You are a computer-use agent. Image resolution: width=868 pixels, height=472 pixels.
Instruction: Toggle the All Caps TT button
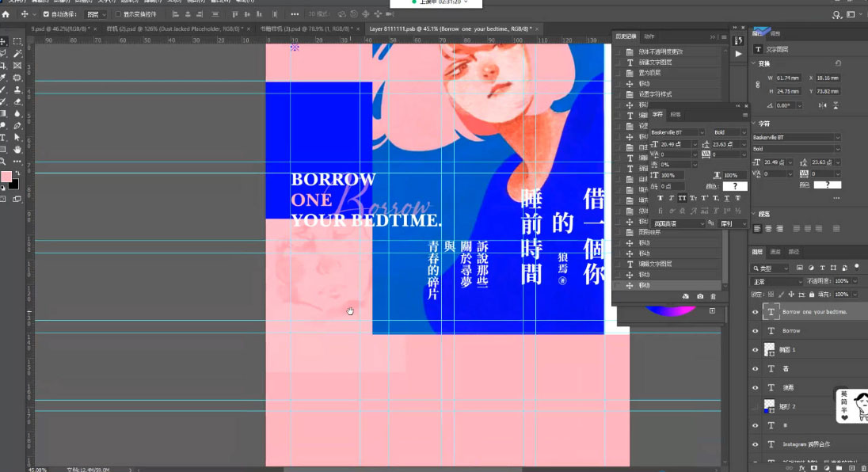pyautogui.click(x=682, y=198)
